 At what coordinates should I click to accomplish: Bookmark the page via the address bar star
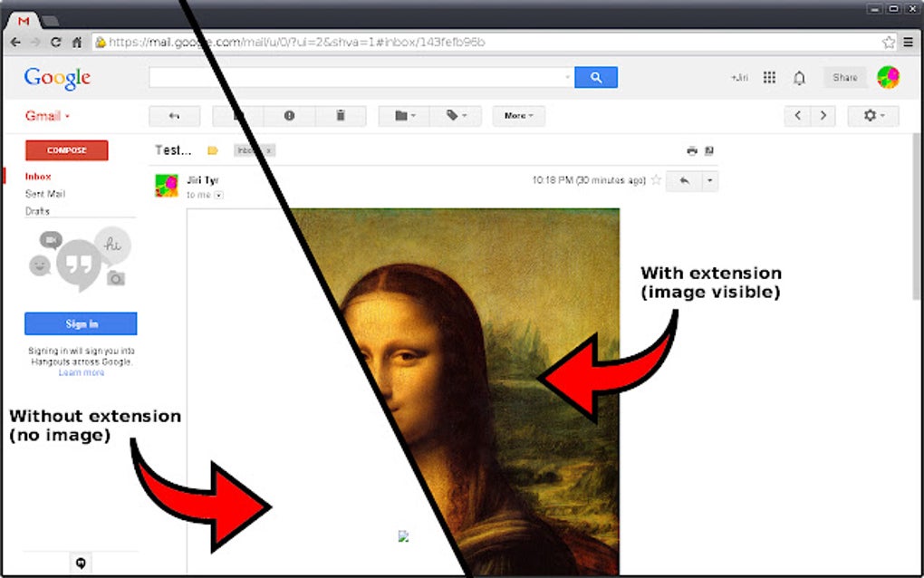890,42
